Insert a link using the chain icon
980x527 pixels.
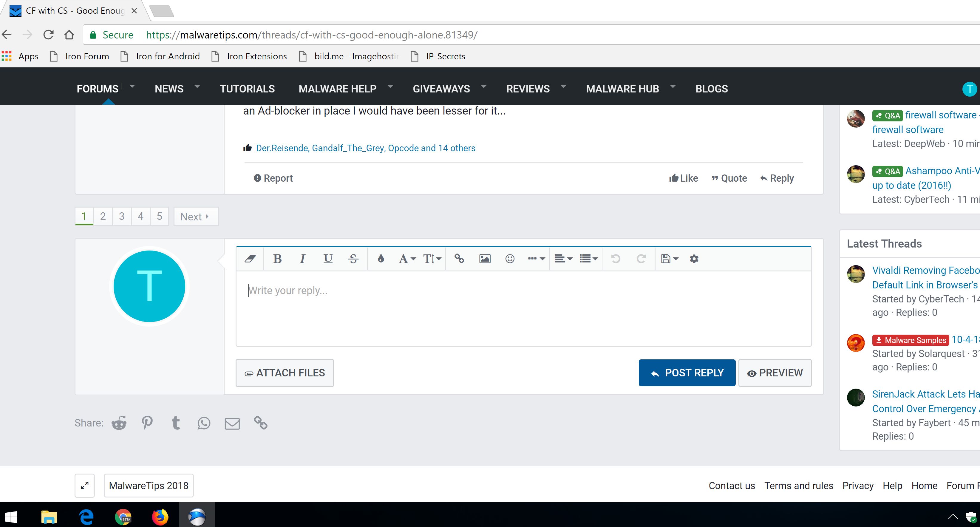click(x=459, y=259)
